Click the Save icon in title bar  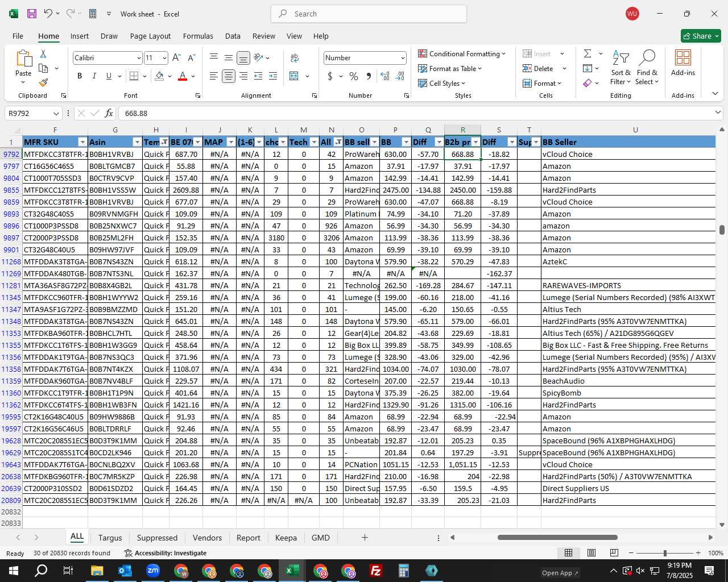(x=32, y=14)
